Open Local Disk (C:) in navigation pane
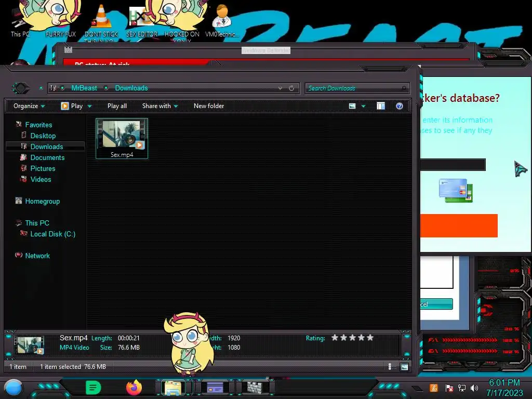The width and height of the screenshot is (532, 399). tap(53, 234)
